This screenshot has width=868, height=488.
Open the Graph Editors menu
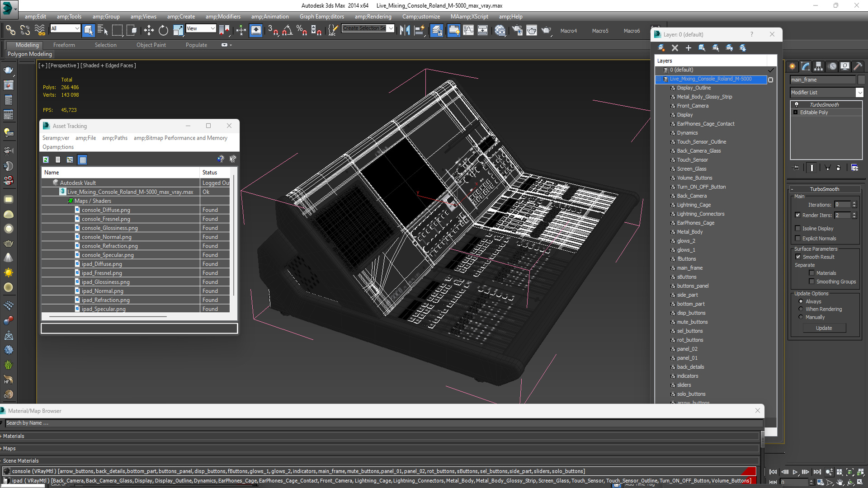pos(321,17)
